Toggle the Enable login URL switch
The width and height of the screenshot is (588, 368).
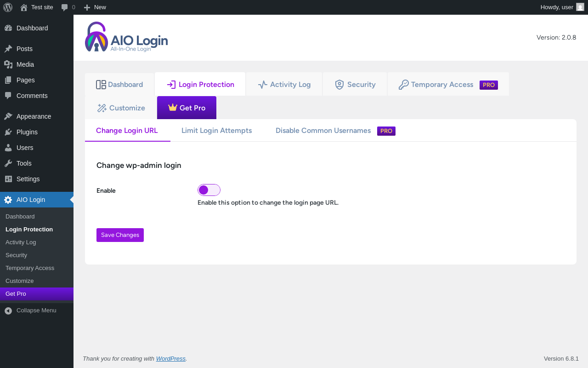tap(209, 190)
